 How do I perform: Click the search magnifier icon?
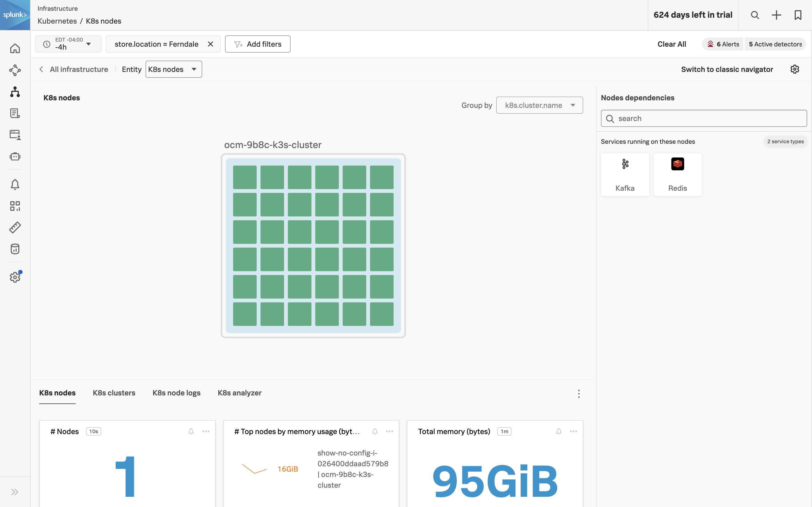[x=755, y=14]
